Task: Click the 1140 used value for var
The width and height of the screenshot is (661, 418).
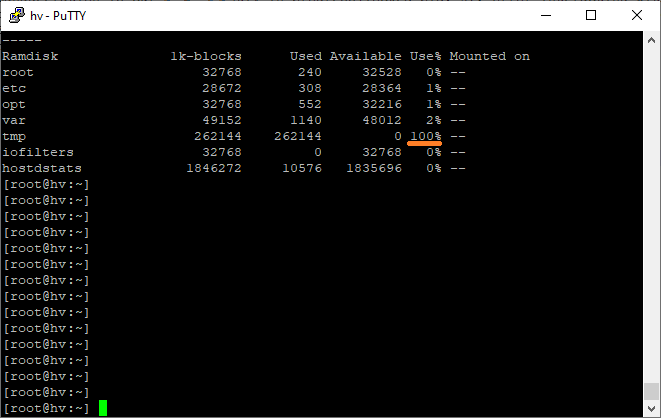Action: (306, 120)
